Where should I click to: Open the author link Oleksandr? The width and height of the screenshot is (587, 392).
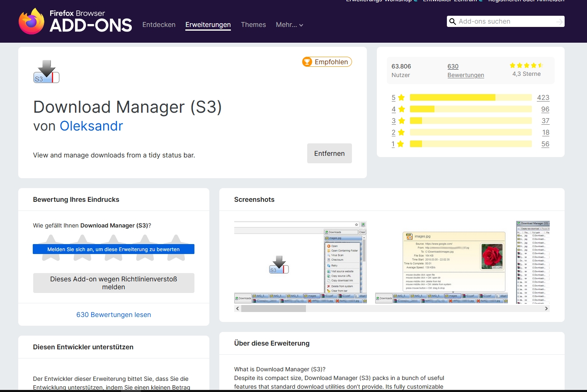(x=91, y=126)
